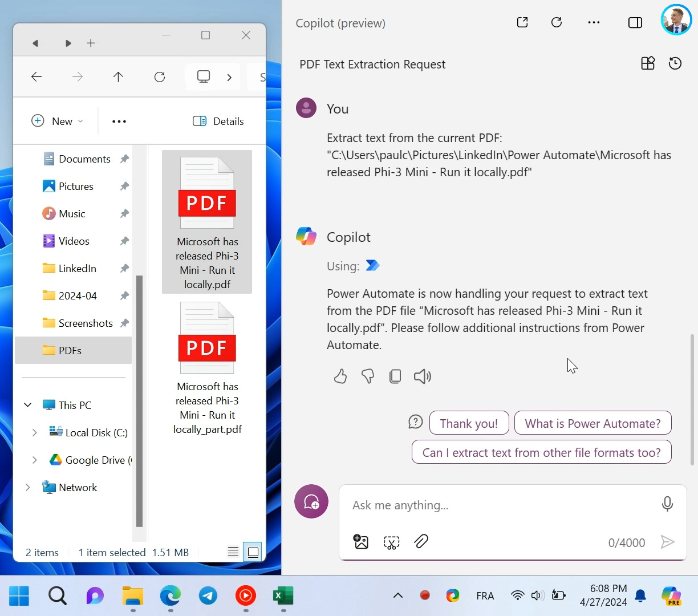The image size is (698, 616).
Task: Toggle the Details pane button
Action: 218,121
